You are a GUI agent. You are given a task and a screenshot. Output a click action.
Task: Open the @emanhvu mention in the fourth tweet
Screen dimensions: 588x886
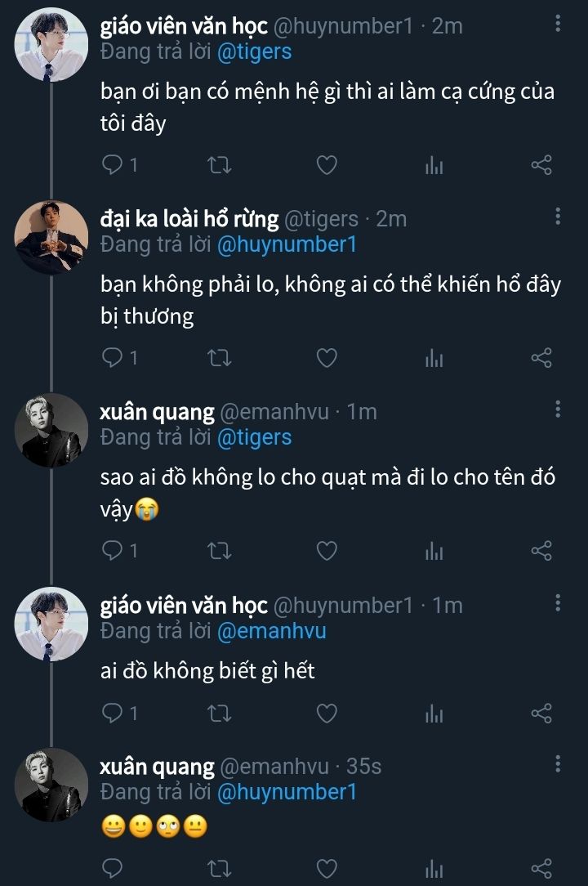tap(271, 630)
